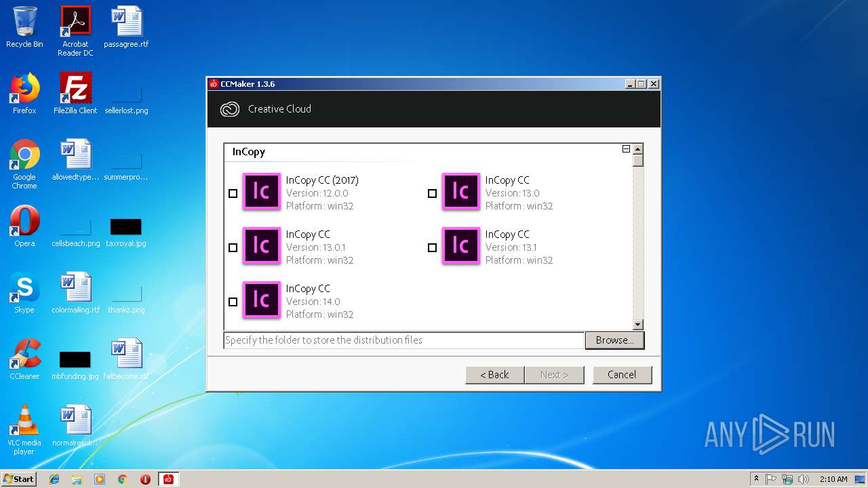Select the Firefox desktop shortcut
The width and height of the screenshot is (868, 488).
pos(24,94)
